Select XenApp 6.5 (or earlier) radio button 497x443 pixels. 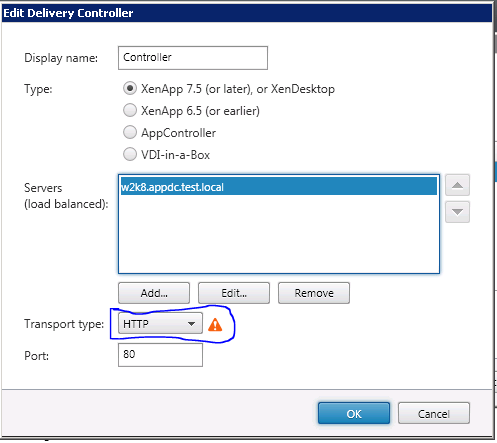(x=130, y=110)
